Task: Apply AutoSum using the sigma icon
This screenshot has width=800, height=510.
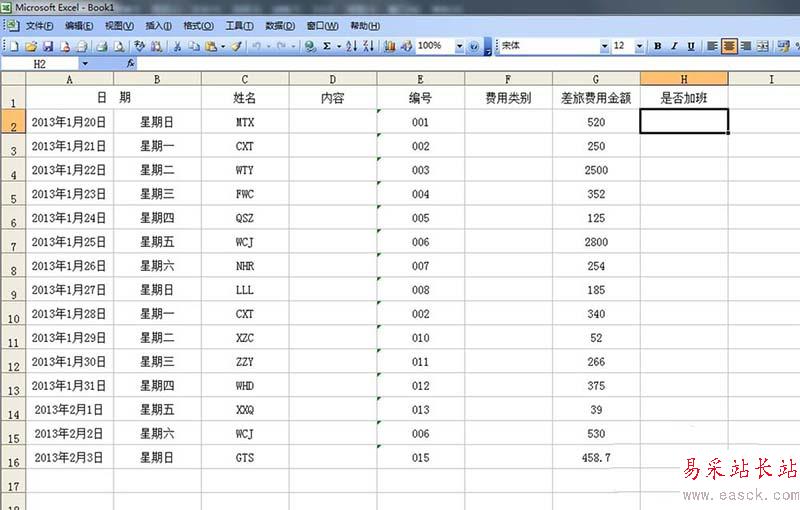Action: (327, 46)
